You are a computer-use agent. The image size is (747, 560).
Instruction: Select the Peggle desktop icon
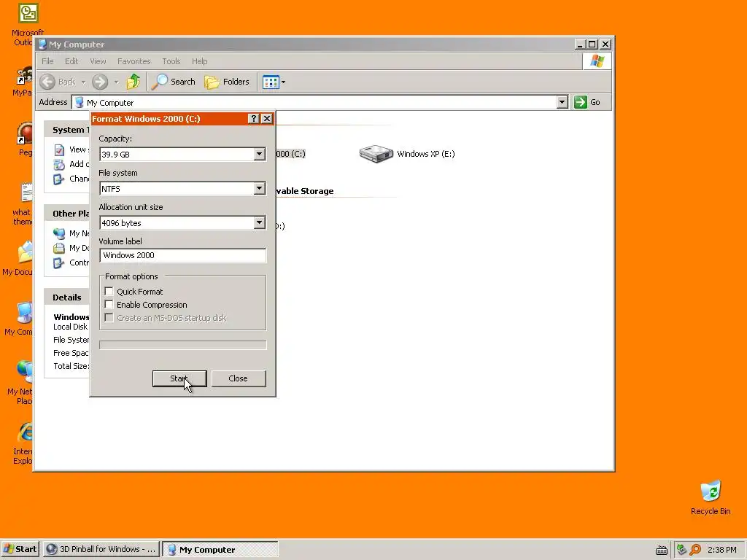click(x=25, y=134)
